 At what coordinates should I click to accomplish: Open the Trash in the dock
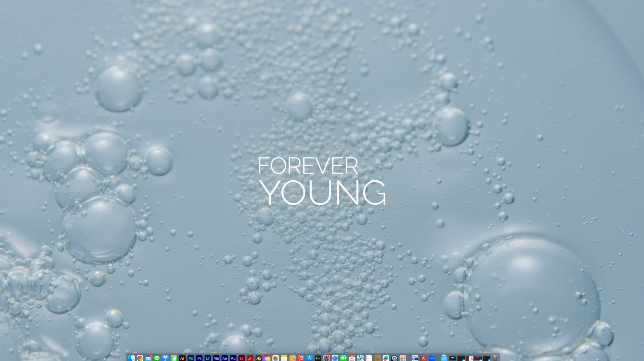(x=495, y=358)
